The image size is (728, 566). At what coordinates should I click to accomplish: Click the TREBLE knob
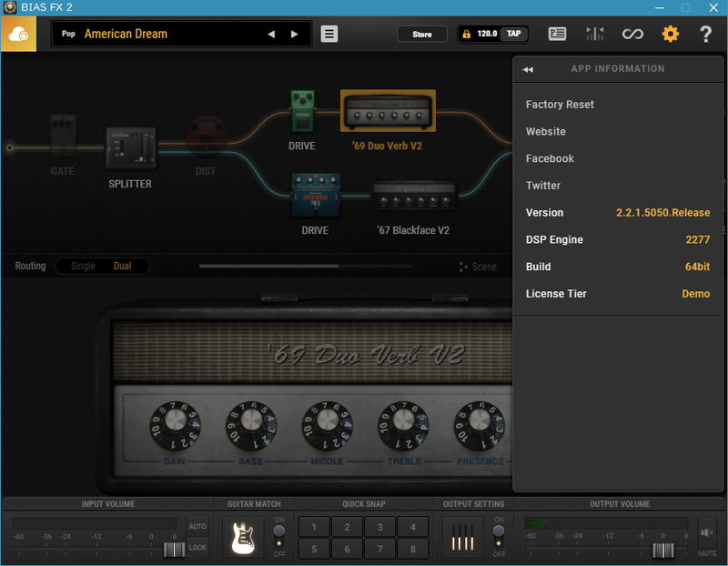click(x=403, y=426)
